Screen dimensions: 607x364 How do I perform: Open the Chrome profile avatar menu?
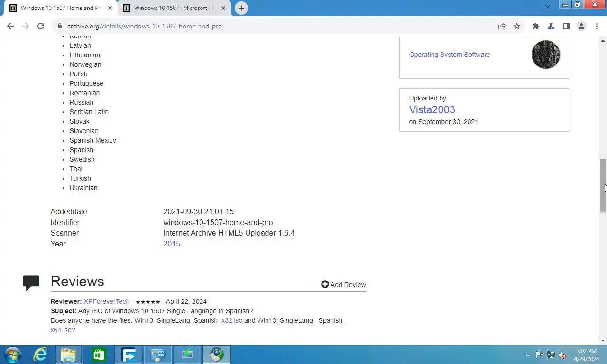(581, 26)
